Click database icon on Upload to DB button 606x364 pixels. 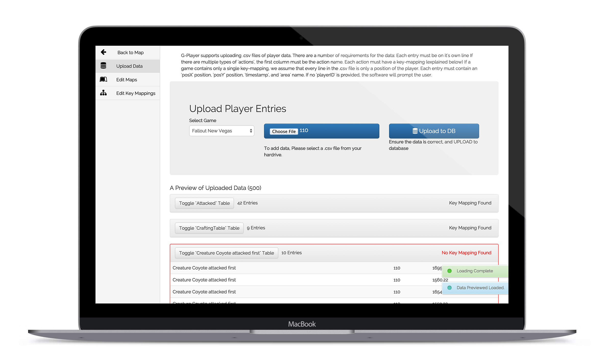415,131
